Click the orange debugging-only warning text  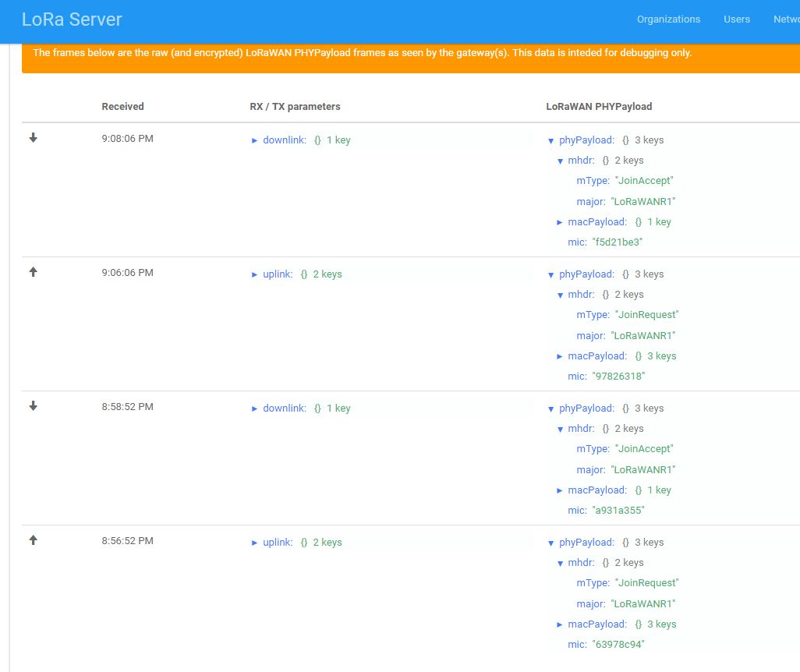pyautogui.click(x=363, y=52)
